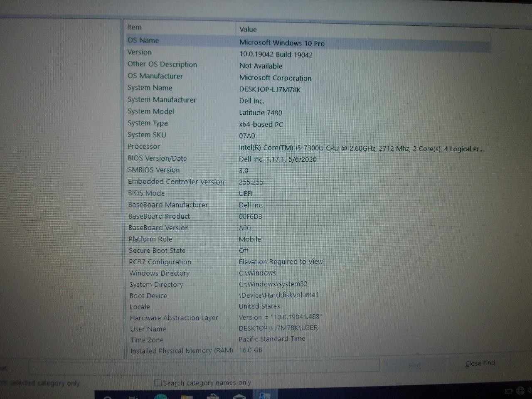Focus the Find what search field

click(x=204, y=367)
